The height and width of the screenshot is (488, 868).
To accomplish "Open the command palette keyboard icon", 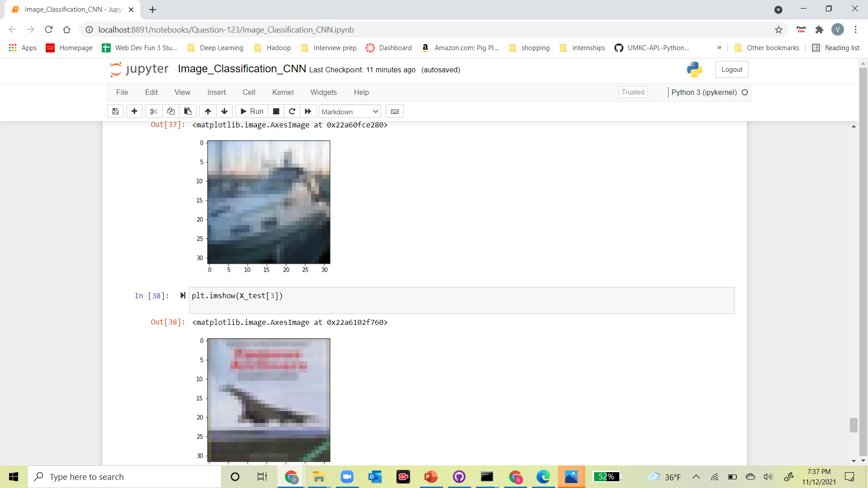I will point(395,112).
